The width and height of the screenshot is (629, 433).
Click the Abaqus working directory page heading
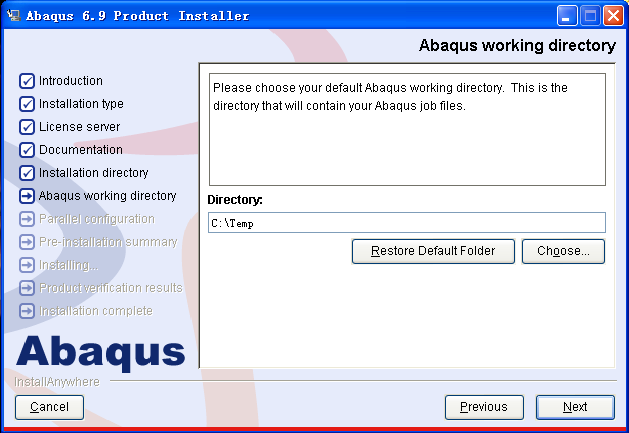coord(517,45)
